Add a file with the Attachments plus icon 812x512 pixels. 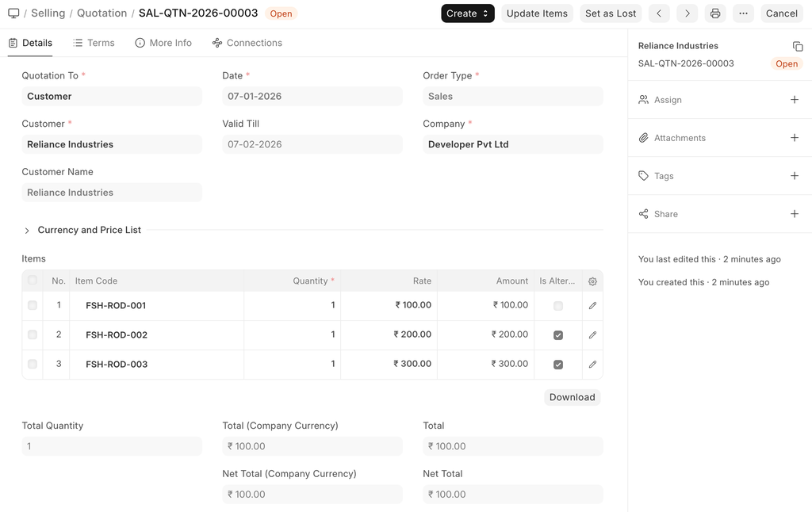tap(795, 138)
